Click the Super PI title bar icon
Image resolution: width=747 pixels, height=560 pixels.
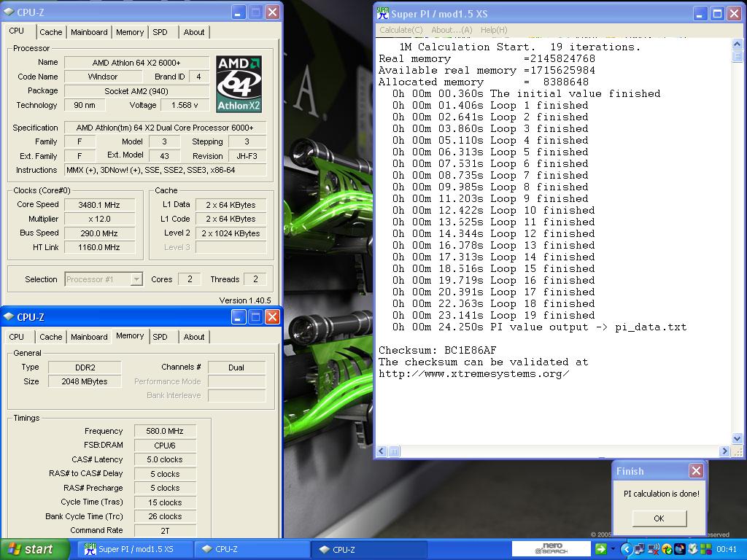pos(382,13)
